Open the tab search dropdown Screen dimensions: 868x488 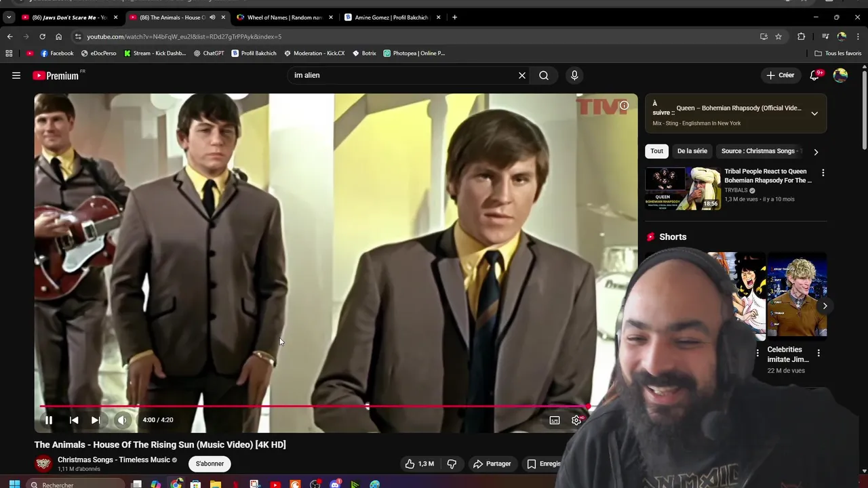click(8, 17)
